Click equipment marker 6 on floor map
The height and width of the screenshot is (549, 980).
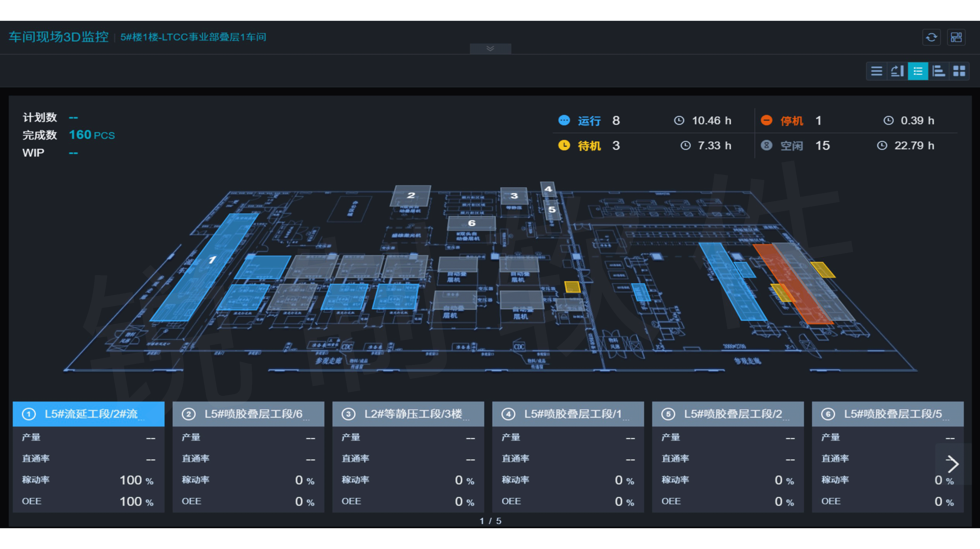click(x=471, y=223)
